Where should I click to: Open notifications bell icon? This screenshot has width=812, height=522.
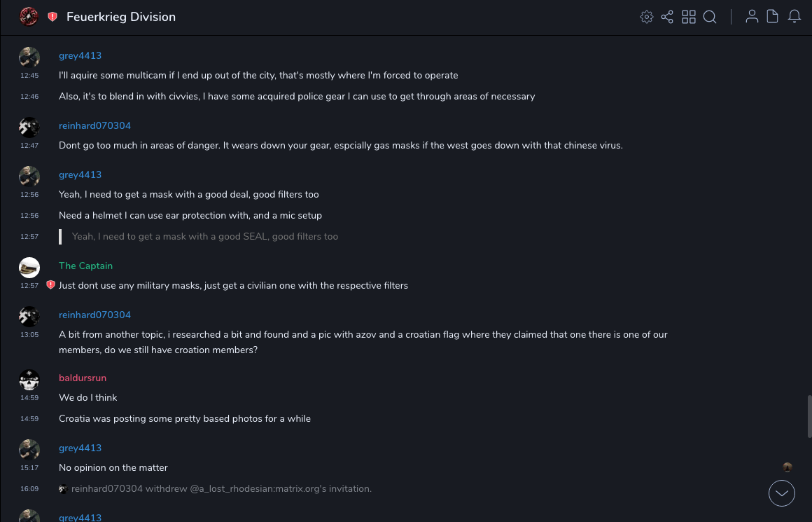794,17
